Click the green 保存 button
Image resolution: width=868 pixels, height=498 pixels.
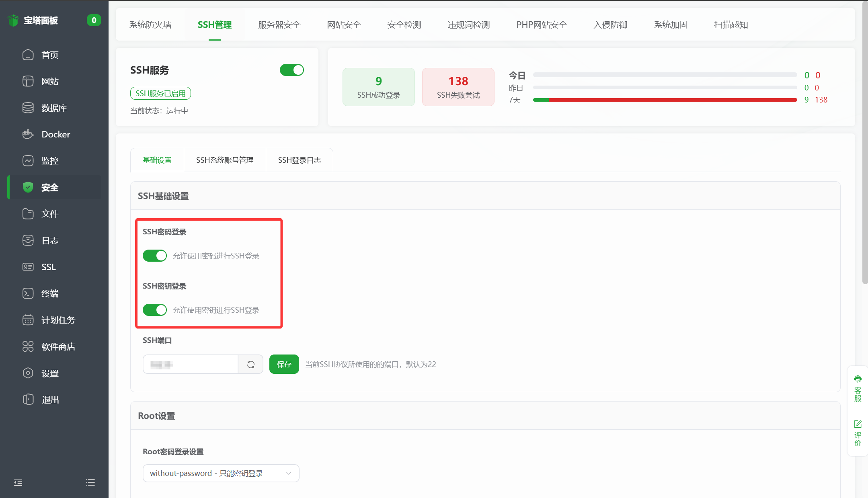pyautogui.click(x=284, y=364)
